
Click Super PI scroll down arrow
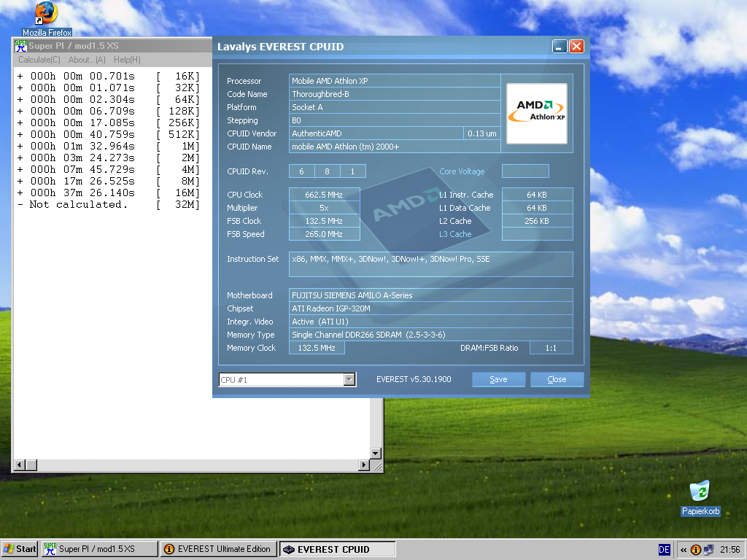click(376, 454)
